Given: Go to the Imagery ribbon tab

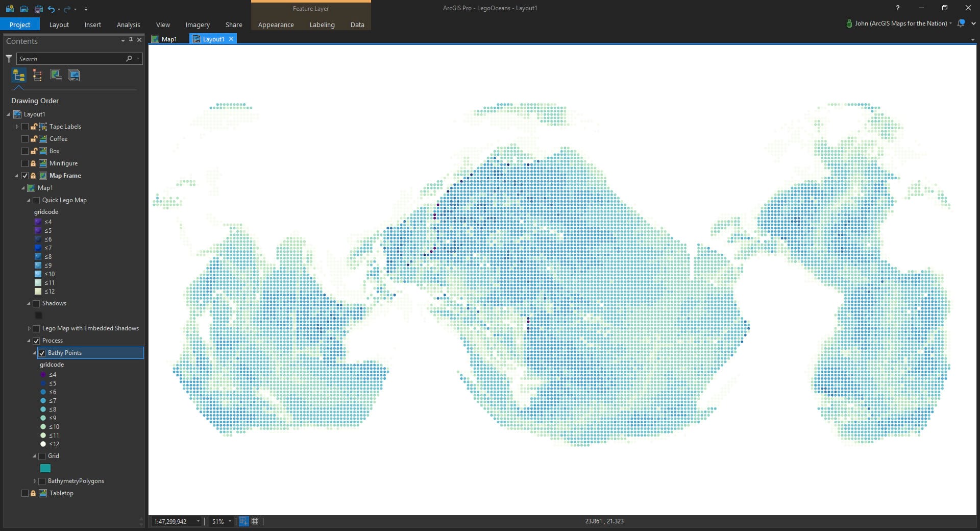Looking at the screenshot, I should (198, 25).
